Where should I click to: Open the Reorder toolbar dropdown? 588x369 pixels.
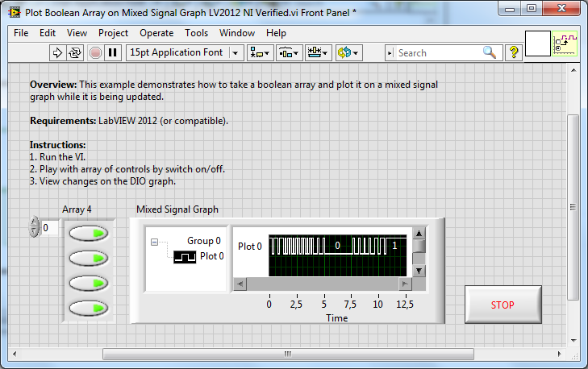(x=349, y=52)
